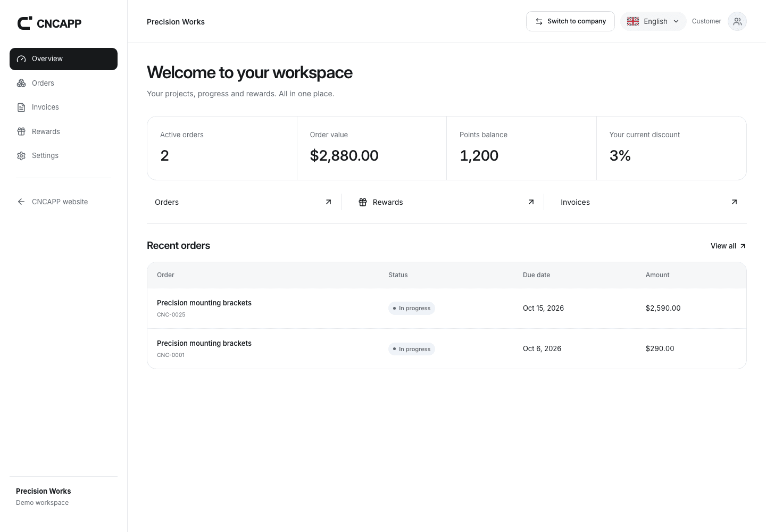Click the Orders boxes icon in sidebar

click(x=21, y=83)
